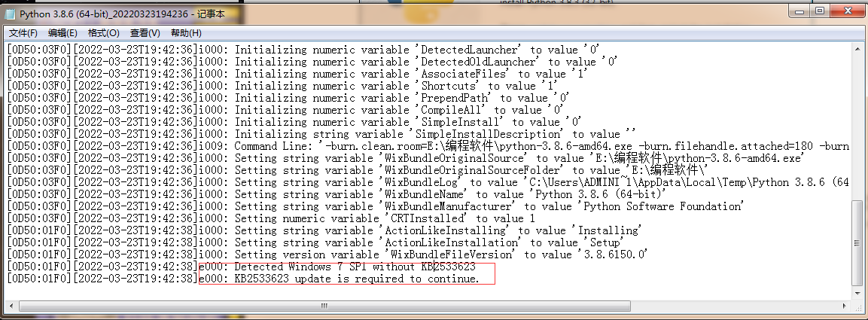
Task: Click 'WixBundleOriginalSourceFolder' variable name
Action: pos(473,170)
